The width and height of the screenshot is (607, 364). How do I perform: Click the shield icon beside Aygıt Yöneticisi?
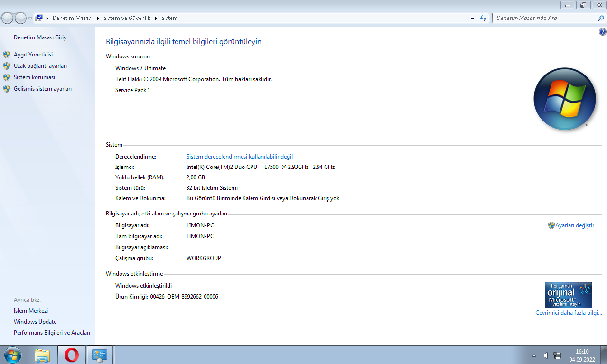coord(7,55)
